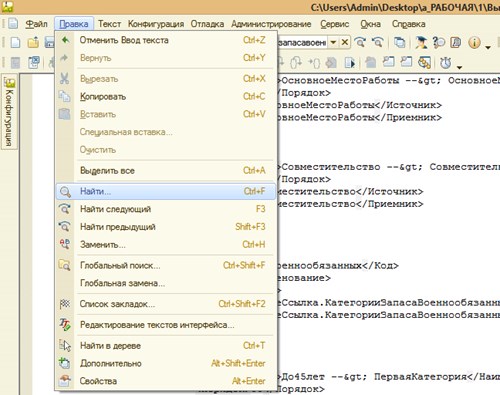
Task: Choose Редактирование текстов интерфейса...
Action: click(166, 325)
